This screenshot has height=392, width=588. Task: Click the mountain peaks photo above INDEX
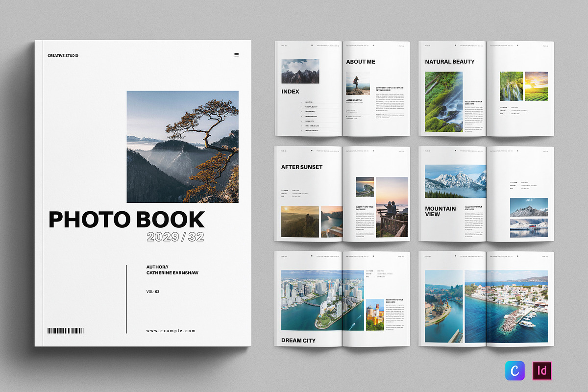click(300, 72)
